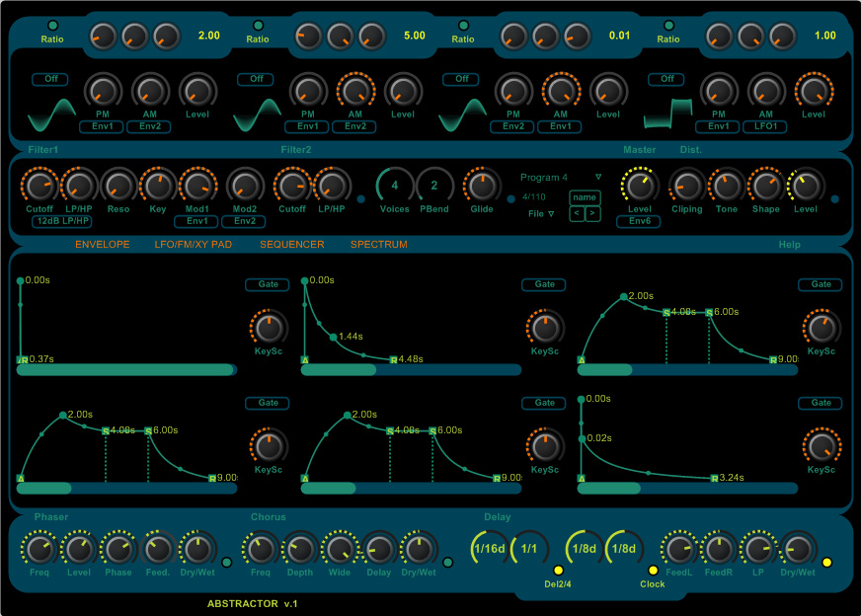
Task: Click the distortion Shape knob
Action: coord(766,187)
